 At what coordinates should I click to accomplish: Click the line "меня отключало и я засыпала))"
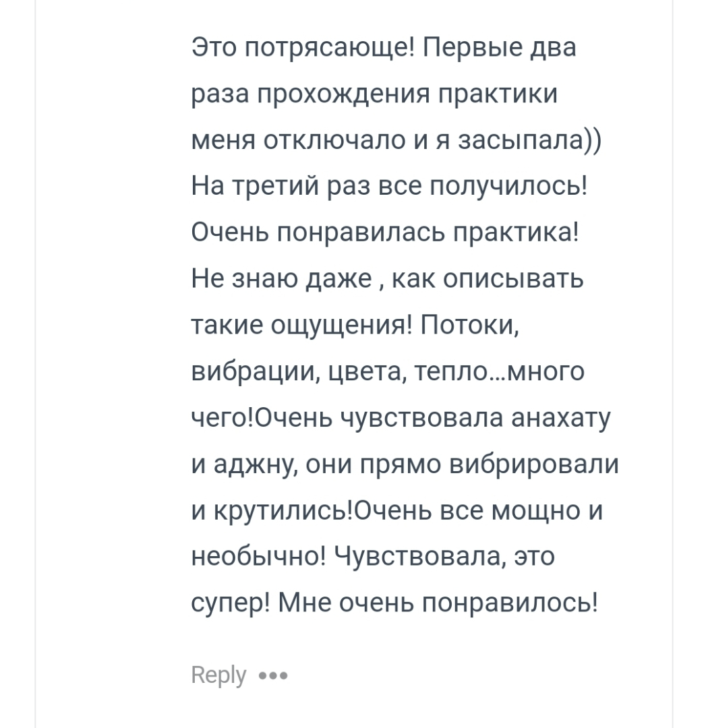tap(396, 140)
